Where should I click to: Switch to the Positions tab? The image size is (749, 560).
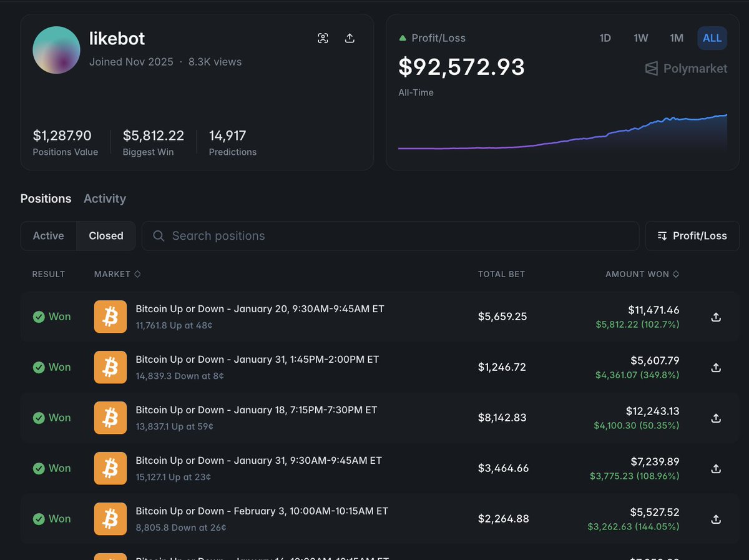point(46,199)
